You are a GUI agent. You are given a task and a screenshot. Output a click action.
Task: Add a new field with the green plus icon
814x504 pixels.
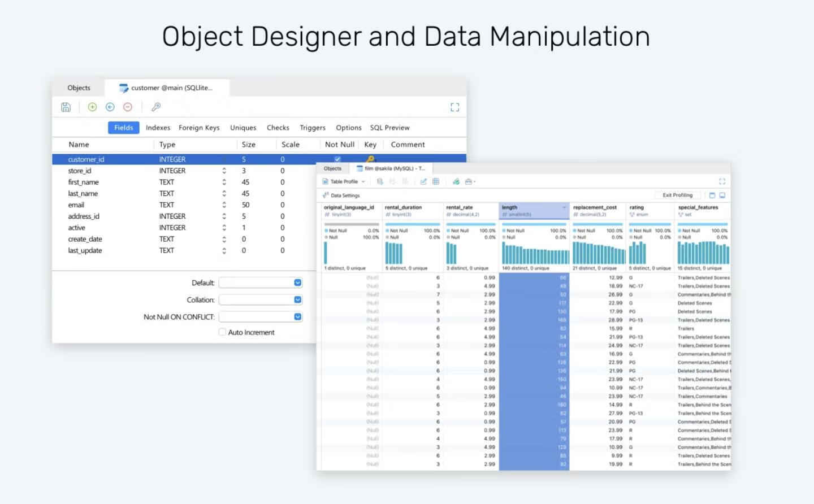pos(92,107)
